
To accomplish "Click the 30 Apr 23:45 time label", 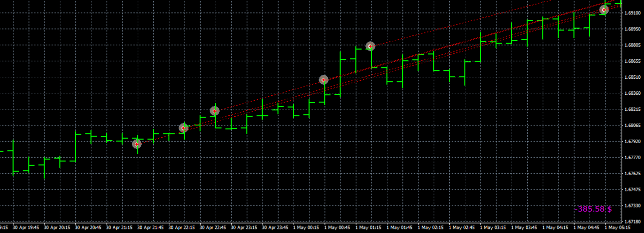I will (x=276, y=228).
